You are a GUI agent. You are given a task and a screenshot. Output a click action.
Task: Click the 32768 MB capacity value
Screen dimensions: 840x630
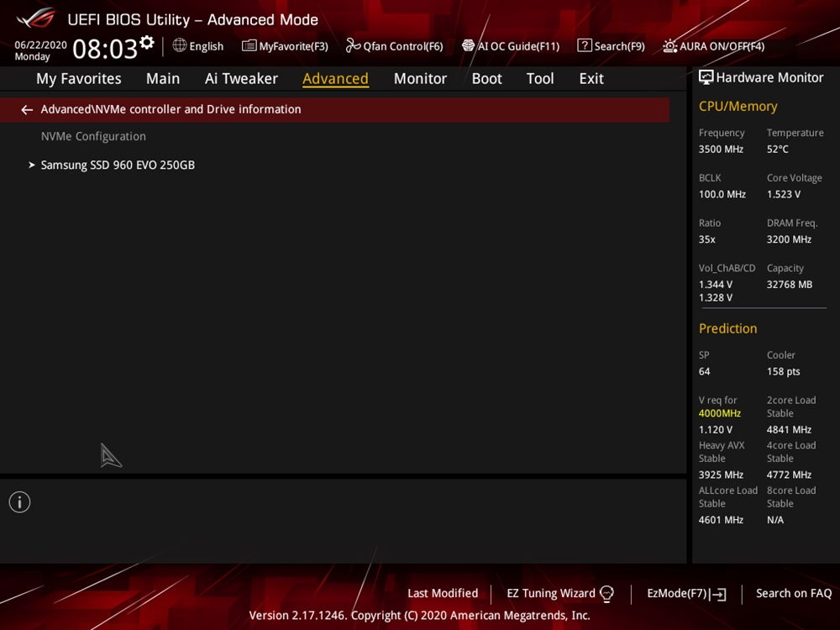click(x=789, y=285)
